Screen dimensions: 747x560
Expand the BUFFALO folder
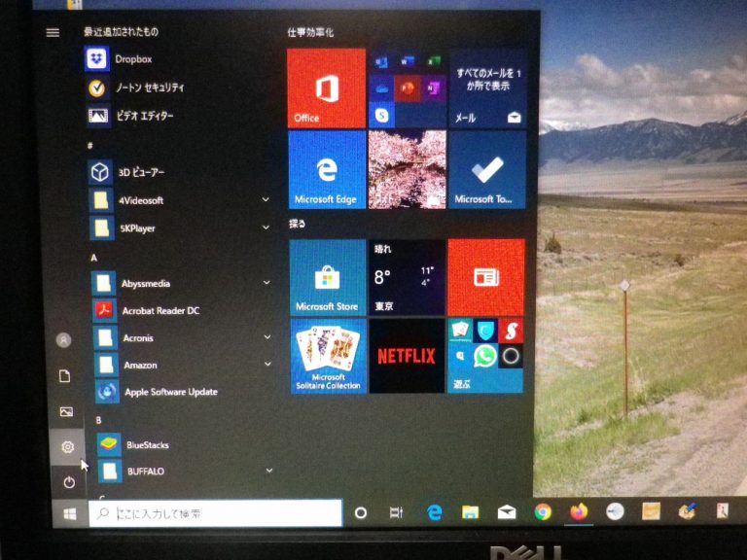point(269,471)
